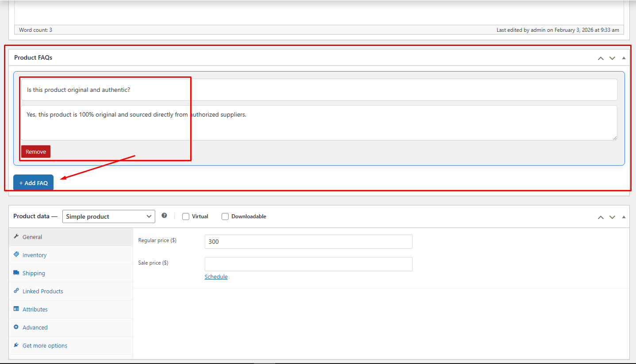Click down arrow on Product data panel header
Image resolution: width=636 pixels, height=364 pixels.
tap(612, 217)
